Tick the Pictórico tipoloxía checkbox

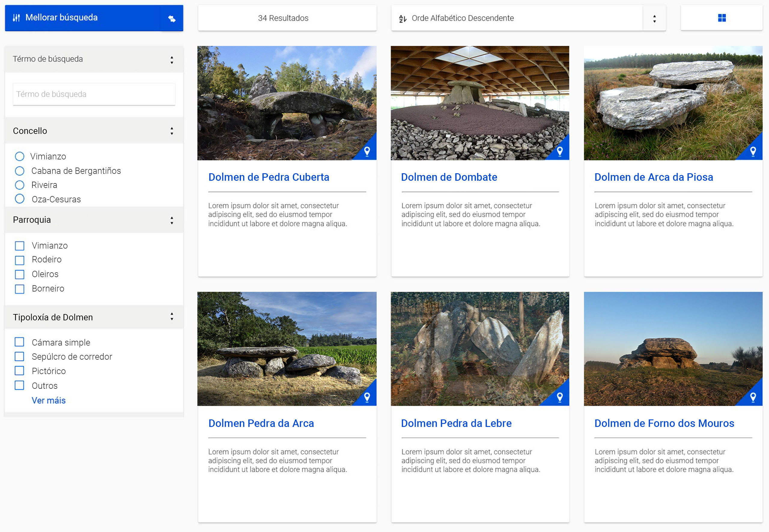click(x=20, y=371)
